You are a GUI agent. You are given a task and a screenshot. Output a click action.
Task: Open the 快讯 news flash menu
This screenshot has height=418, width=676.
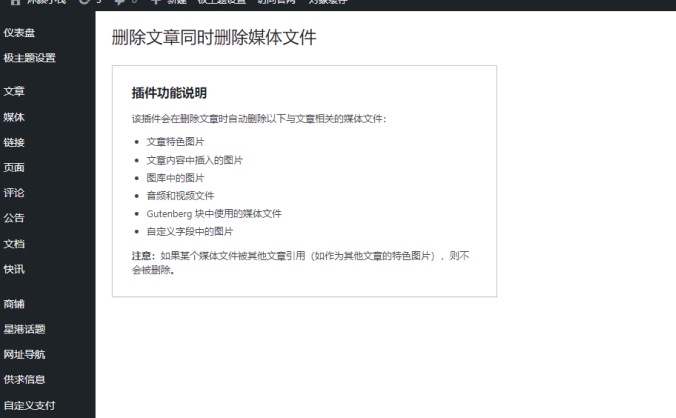[14, 269]
